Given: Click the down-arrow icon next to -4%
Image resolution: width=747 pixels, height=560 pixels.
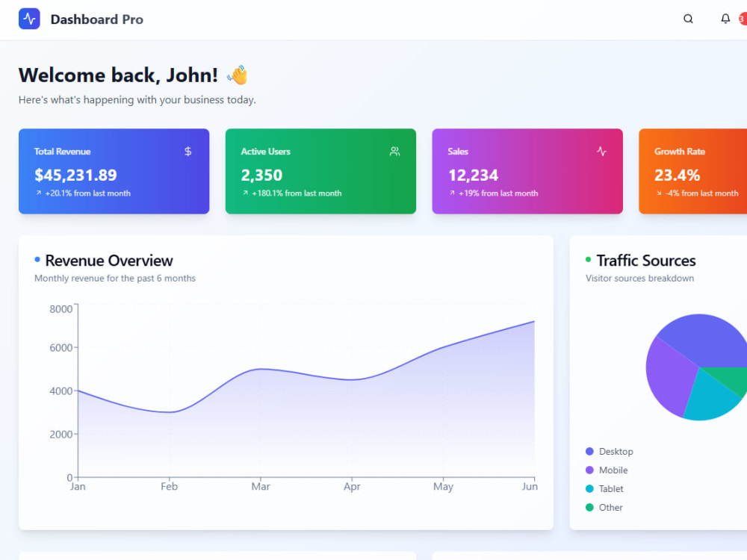Looking at the screenshot, I should point(659,193).
